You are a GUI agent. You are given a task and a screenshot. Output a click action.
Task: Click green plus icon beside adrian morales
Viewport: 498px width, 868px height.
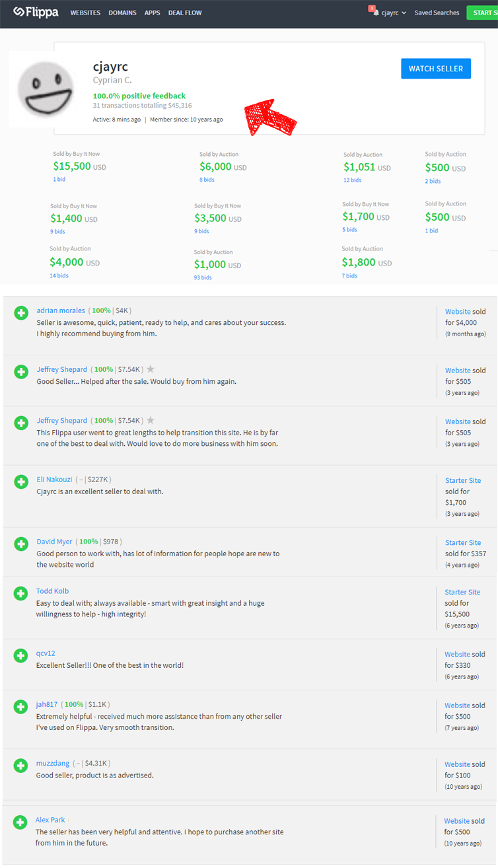pyautogui.click(x=21, y=312)
